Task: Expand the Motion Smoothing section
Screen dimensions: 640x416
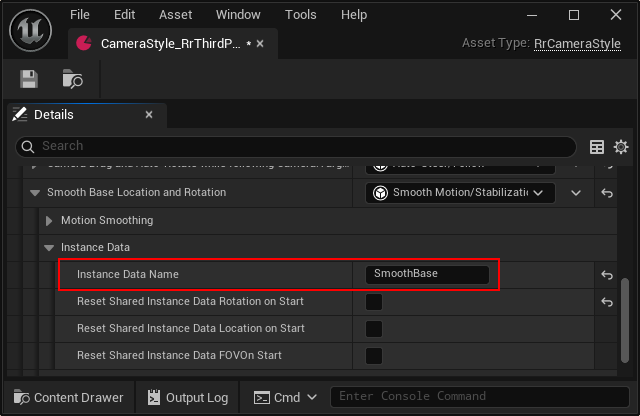Action: tap(49, 221)
